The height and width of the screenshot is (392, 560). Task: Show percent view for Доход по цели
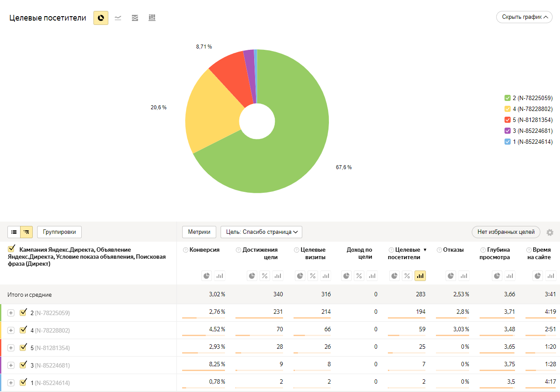pyautogui.click(x=359, y=276)
